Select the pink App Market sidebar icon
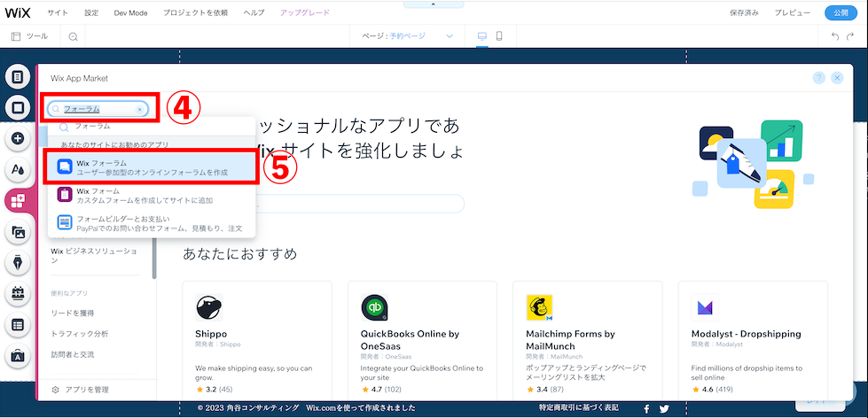This screenshot has width=868, height=418. [x=18, y=201]
